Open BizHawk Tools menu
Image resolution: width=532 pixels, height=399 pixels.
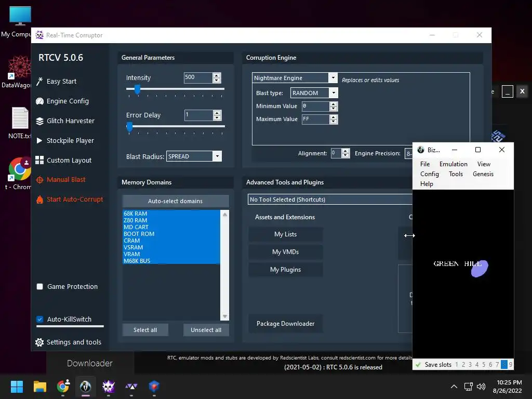(456, 174)
